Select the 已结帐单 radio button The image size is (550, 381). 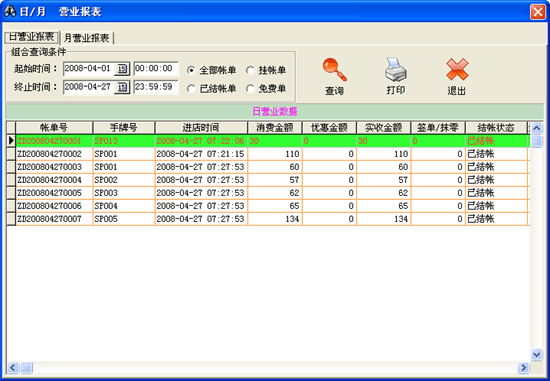tap(191, 89)
